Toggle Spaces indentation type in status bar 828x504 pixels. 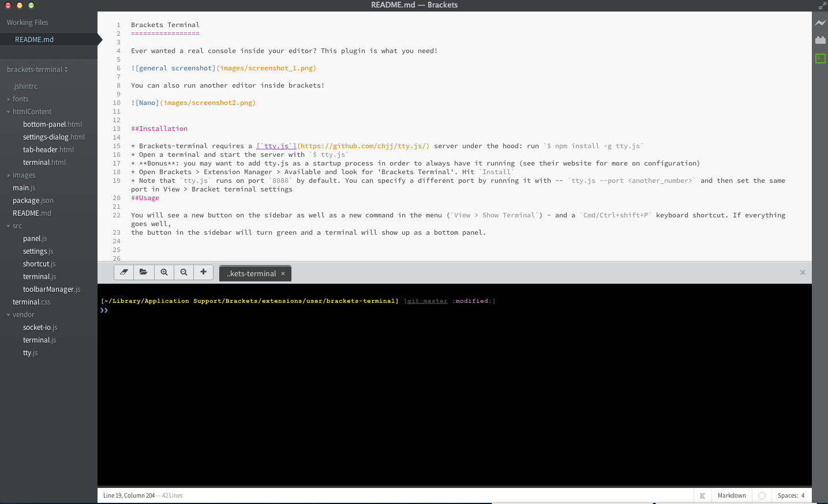[x=788, y=496]
